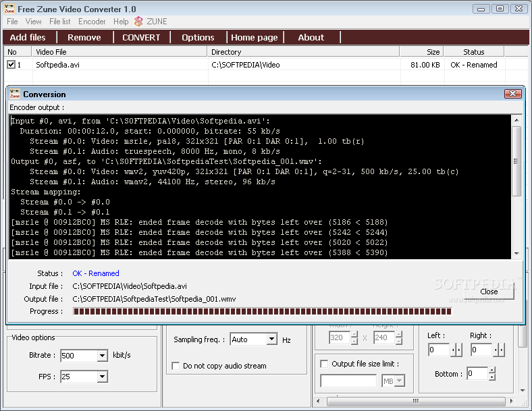
Task: Increase Bottom crop value with up stepper
Action: [x=492, y=371]
